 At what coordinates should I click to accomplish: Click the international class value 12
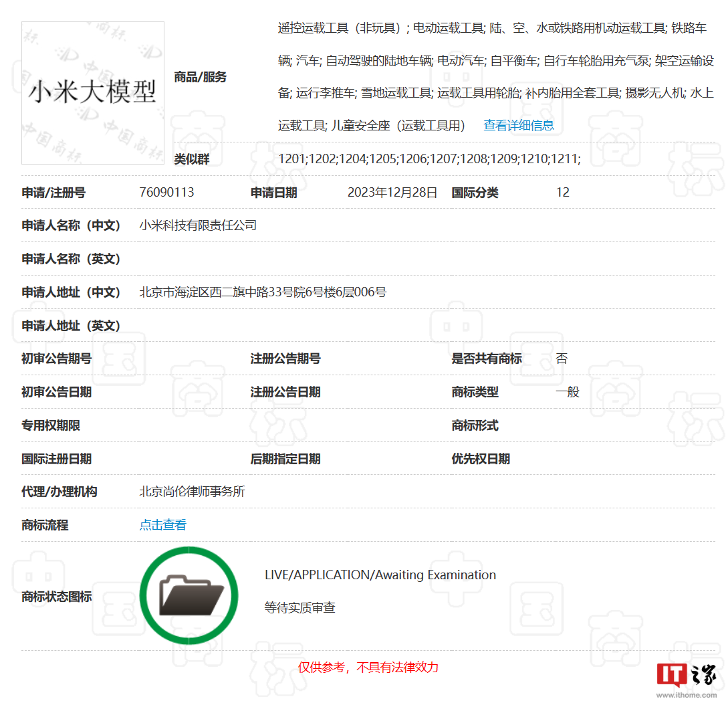563,193
